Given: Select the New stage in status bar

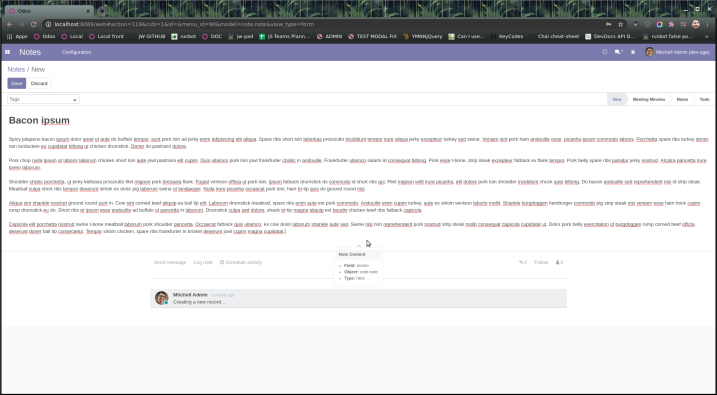Looking at the screenshot, I should pyautogui.click(x=617, y=99).
